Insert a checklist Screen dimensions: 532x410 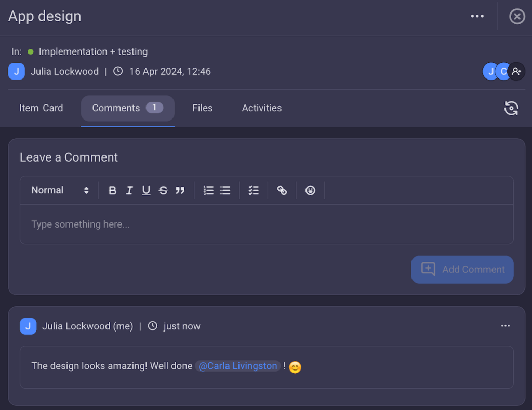[x=254, y=190]
